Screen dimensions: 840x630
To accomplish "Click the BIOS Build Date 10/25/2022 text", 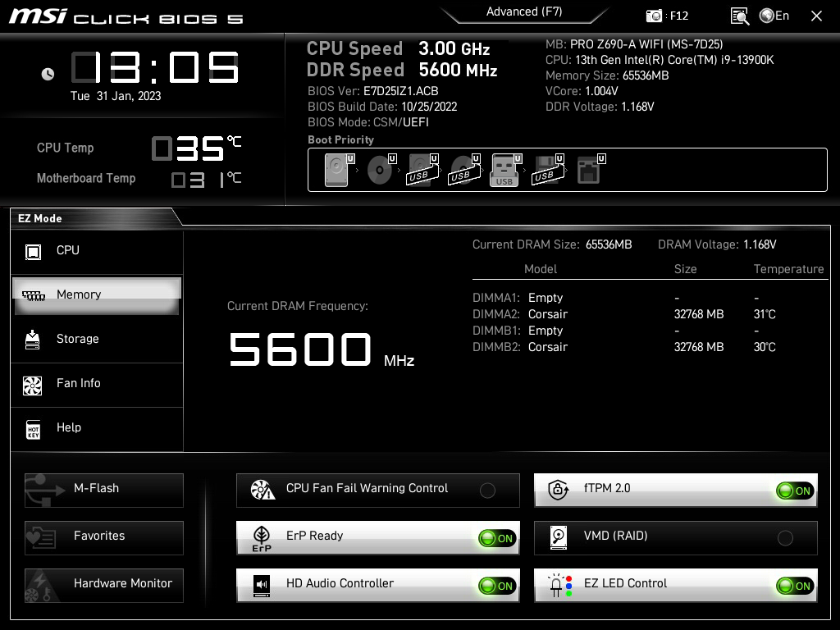I will [x=382, y=107].
